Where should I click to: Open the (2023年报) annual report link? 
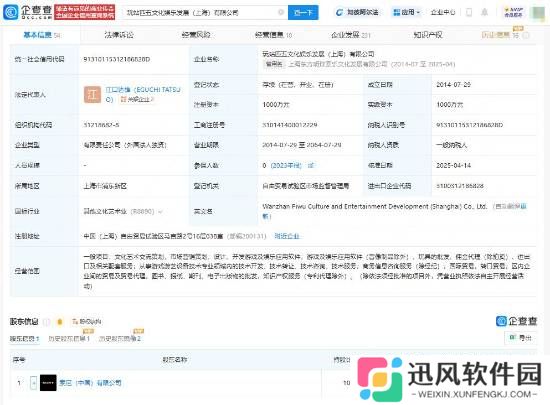click(x=286, y=165)
